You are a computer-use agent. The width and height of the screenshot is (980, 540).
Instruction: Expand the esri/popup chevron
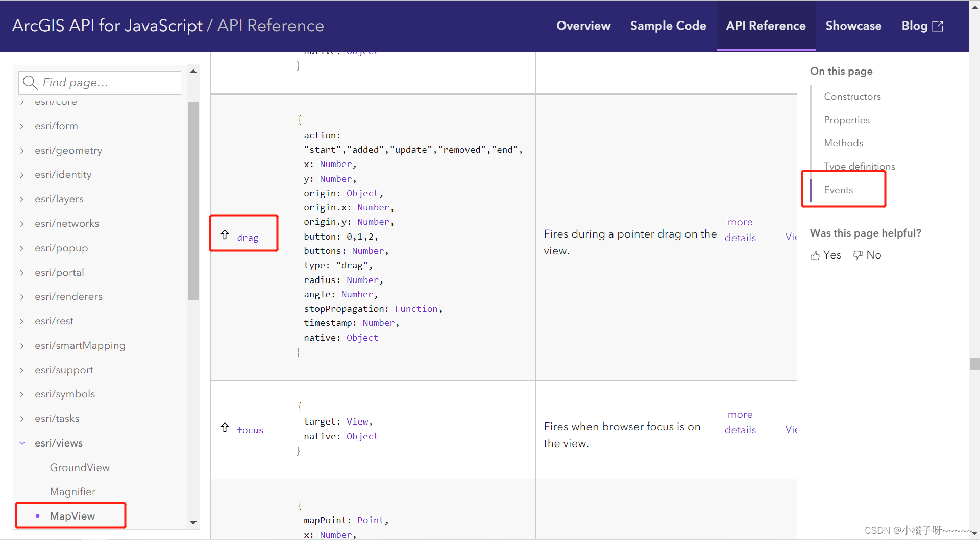(22, 248)
